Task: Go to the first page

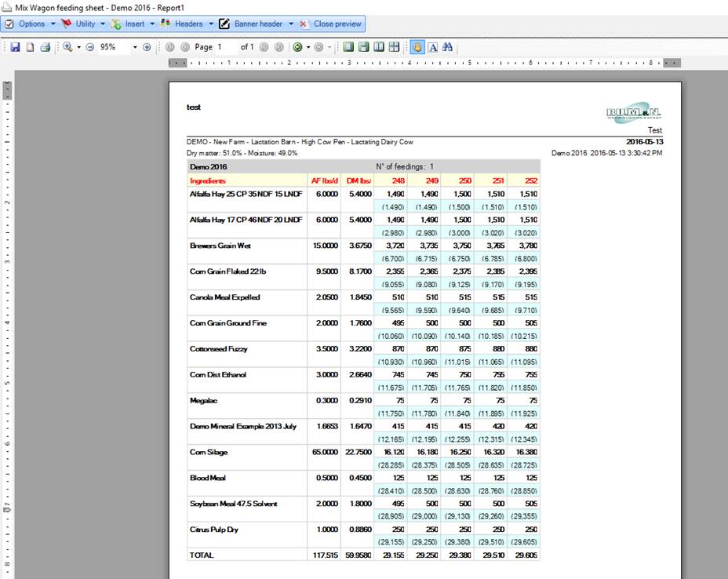Action: pyautogui.click(x=170, y=47)
